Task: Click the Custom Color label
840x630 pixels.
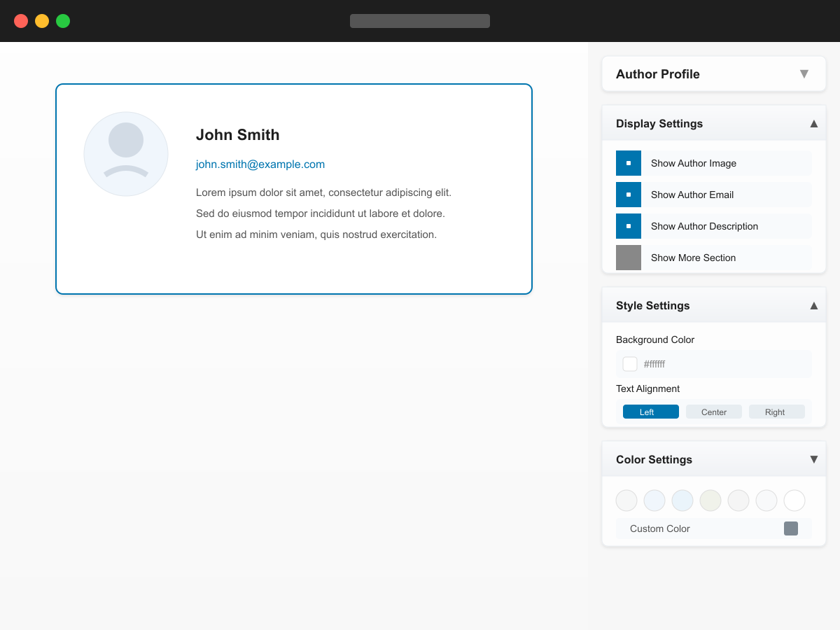Action: [x=660, y=528]
